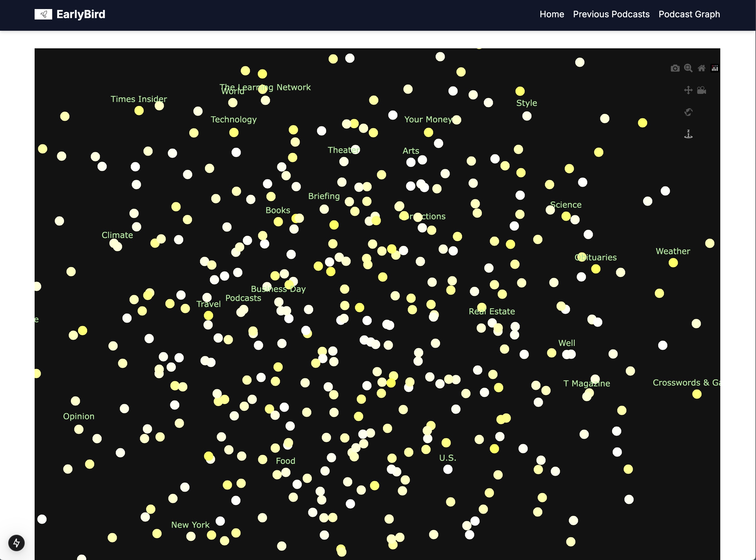The width and height of the screenshot is (756, 560).
Task: Click the yellow node above Style label
Action: coord(520,91)
